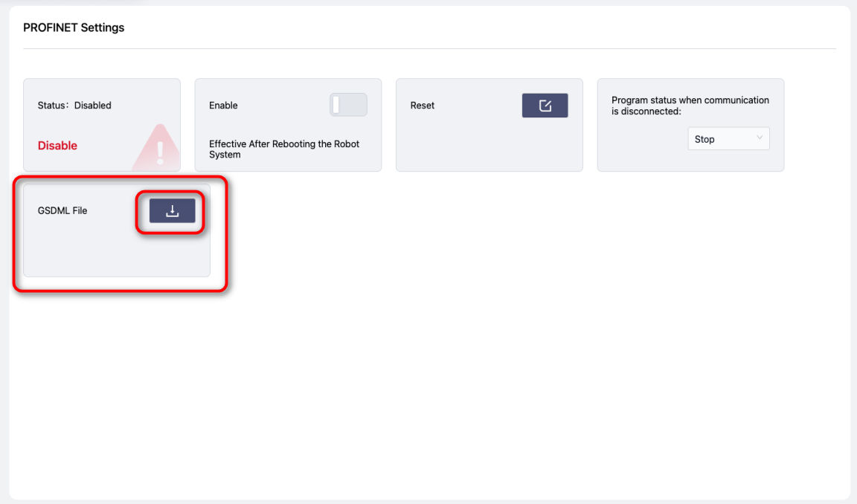Open the Stop program status dropdown

point(728,139)
